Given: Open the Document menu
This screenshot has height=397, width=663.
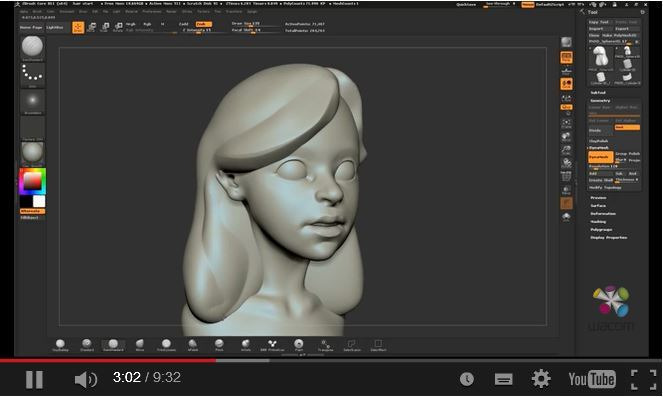Looking at the screenshot, I should [66, 11].
